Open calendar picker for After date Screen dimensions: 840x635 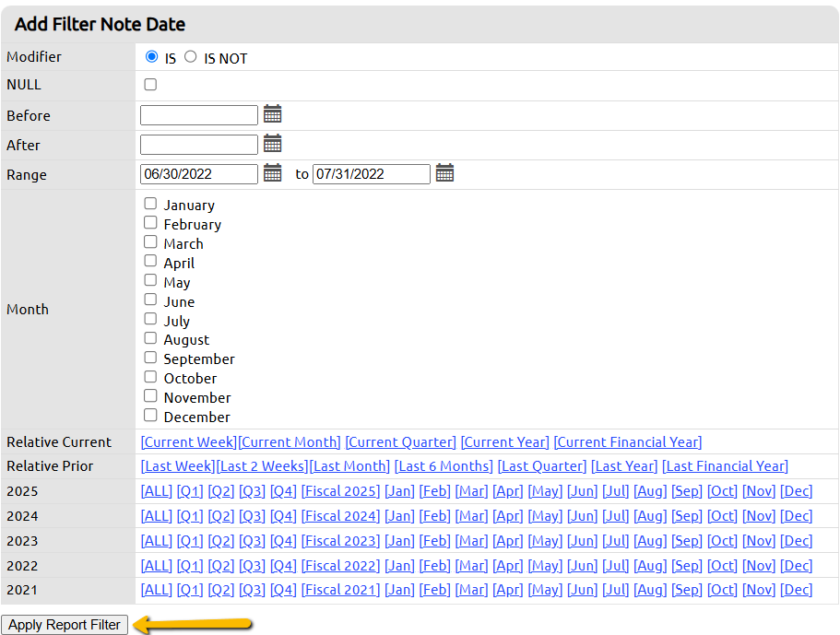(272, 144)
